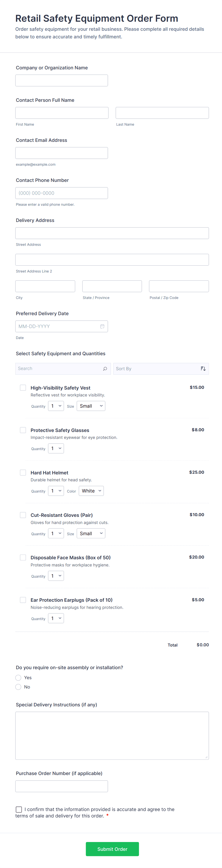This screenshot has height=868, width=222.
Task: Select the Hard Hat Helmet checkbox
Action: (23, 473)
